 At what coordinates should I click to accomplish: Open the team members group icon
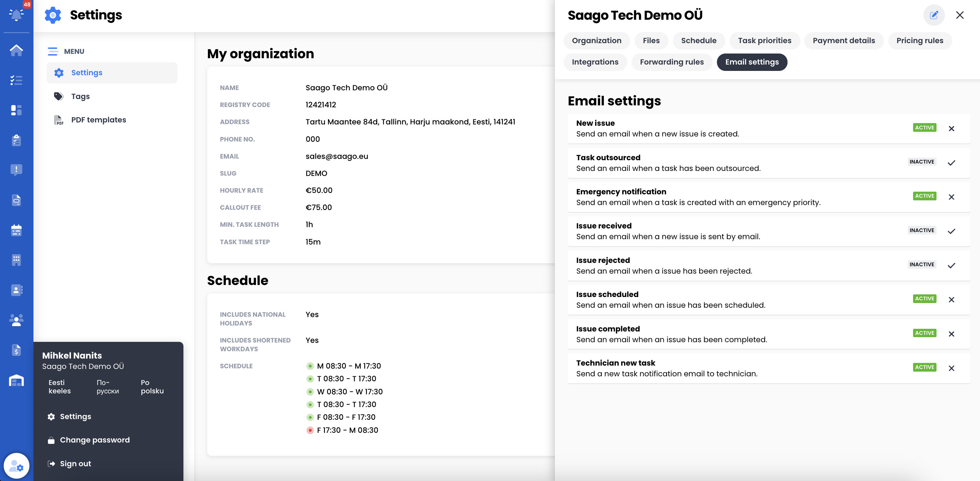click(16, 320)
